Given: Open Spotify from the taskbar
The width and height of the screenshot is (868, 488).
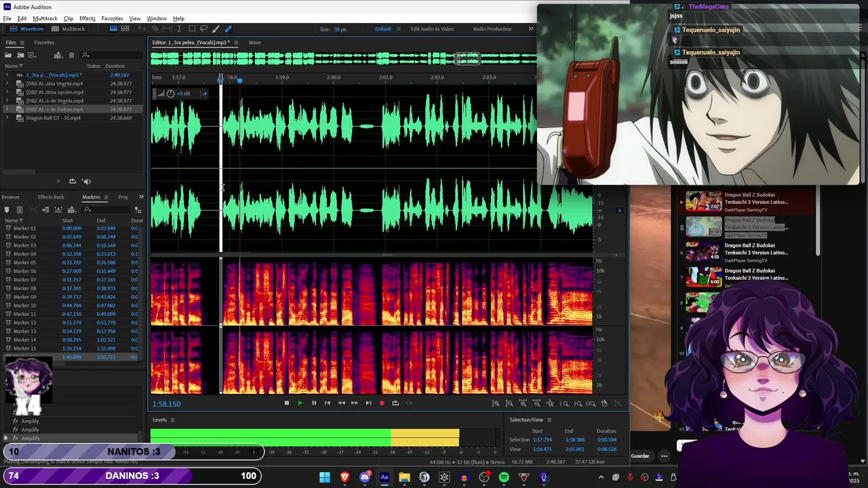Looking at the screenshot, I should 504,477.
